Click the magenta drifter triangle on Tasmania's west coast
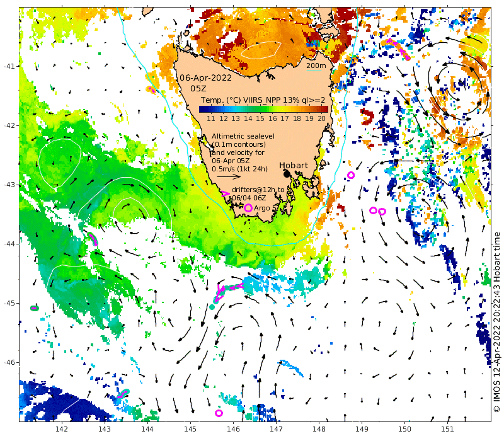Image resolution: width=504 pixels, height=441 pixels. coord(225,193)
